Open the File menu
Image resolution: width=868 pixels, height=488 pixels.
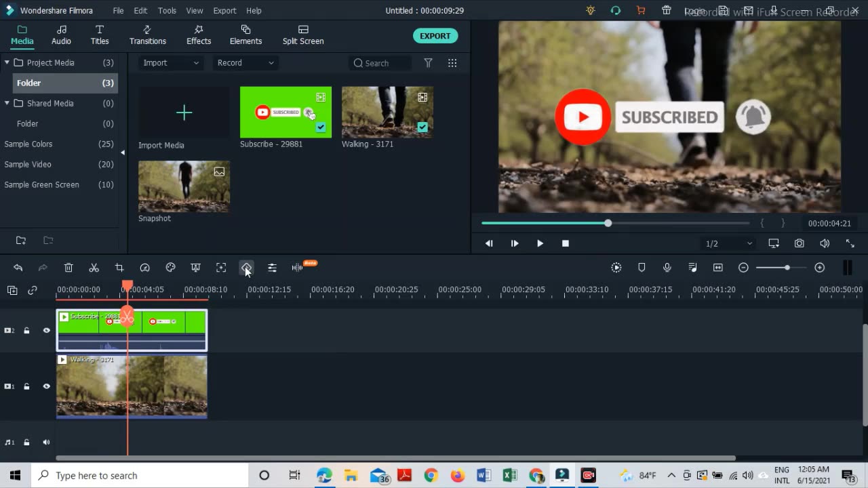pos(118,11)
